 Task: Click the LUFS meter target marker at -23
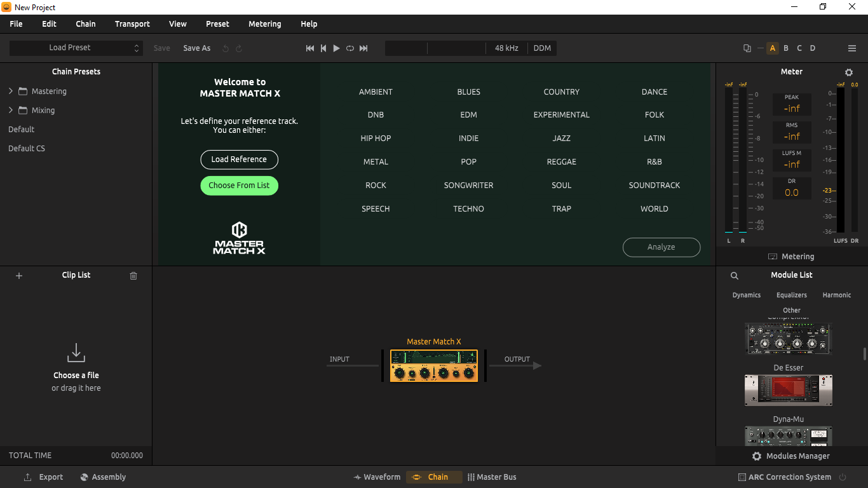tap(828, 191)
